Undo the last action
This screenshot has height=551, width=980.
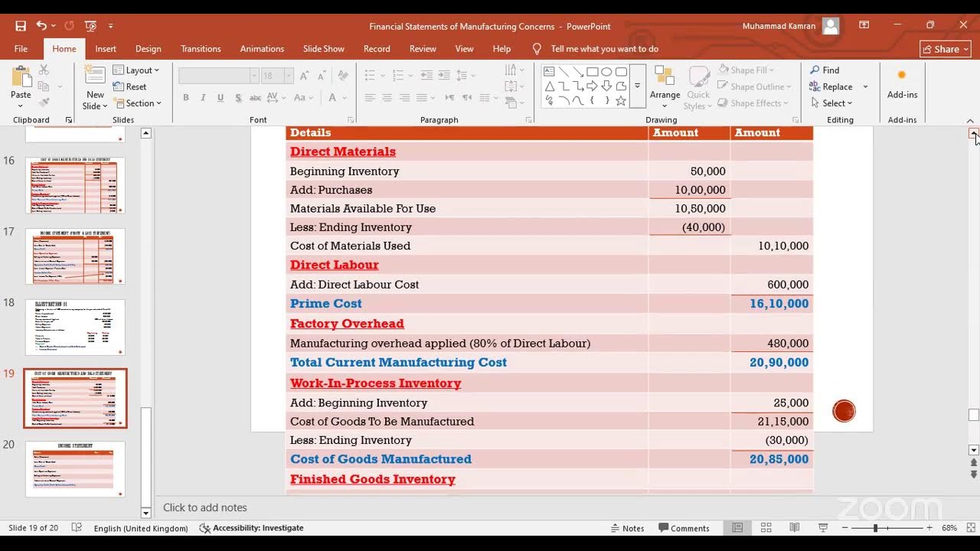[41, 26]
